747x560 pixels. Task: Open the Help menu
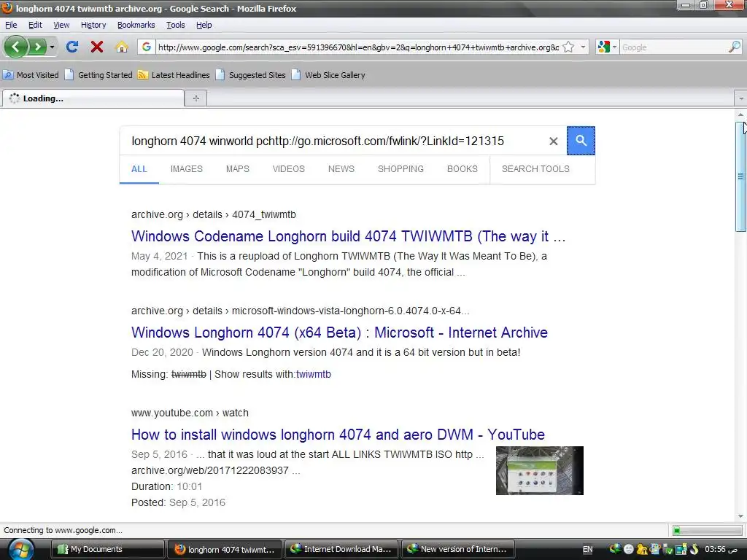(204, 25)
